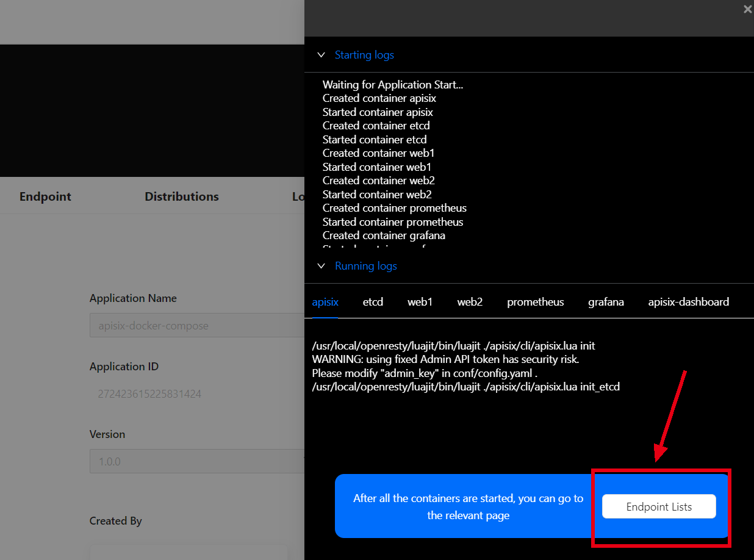
Task: Click the 'Started container etcd' log line
Action: [375, 140]
